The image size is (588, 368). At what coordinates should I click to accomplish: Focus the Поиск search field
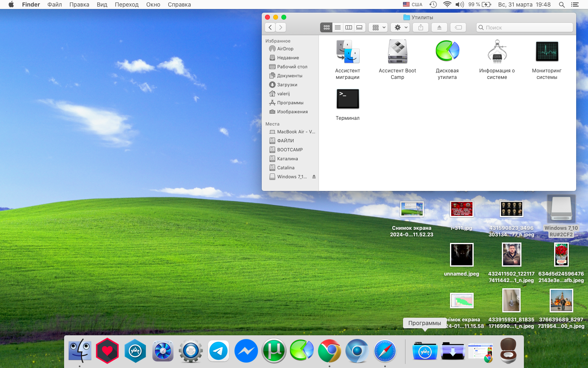point(525,27)
